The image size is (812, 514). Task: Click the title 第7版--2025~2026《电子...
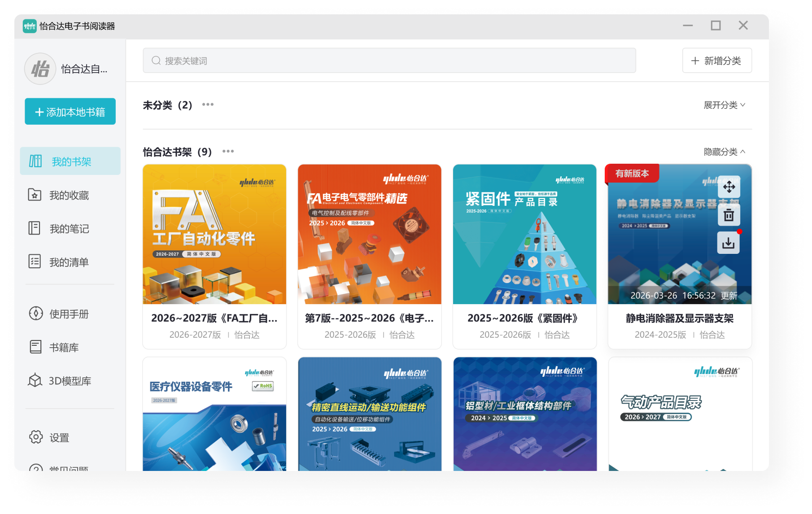(370, 318)
